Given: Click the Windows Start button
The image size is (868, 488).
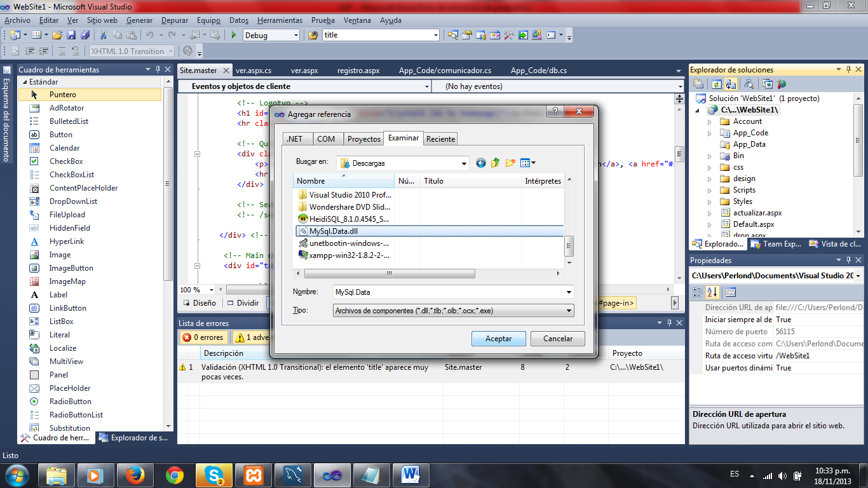Looking at the screenshot, I should click(17, 475).
